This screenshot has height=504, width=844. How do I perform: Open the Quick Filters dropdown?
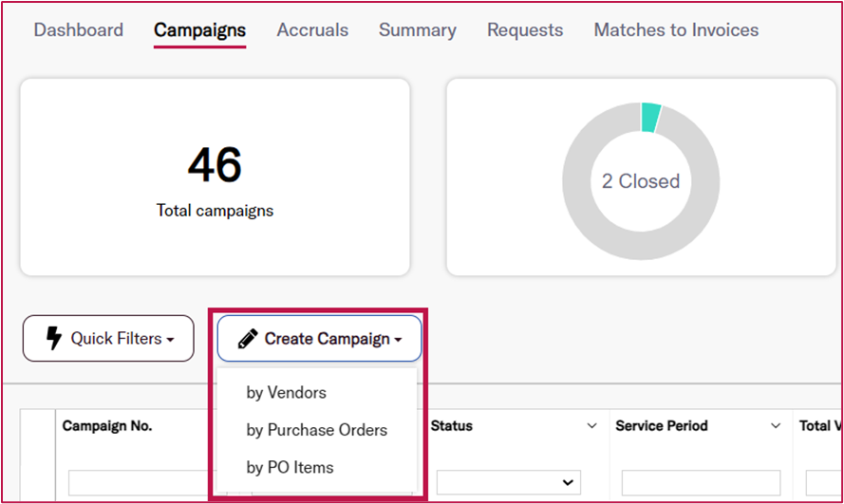pyautogui.click(x=108, y=338)
